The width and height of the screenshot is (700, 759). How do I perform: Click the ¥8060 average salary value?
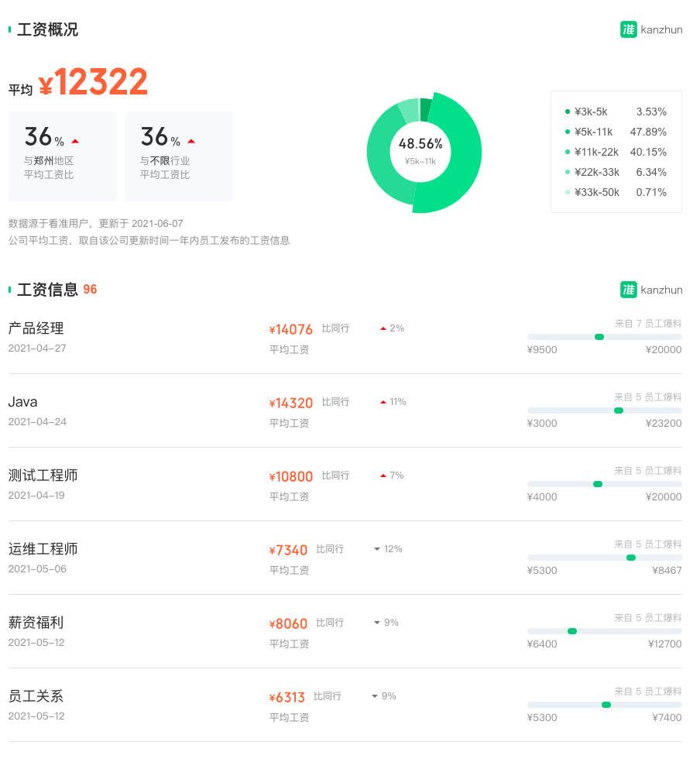coord(288,624)
